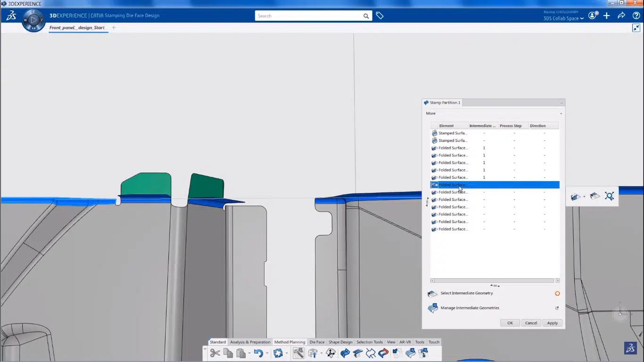
Task: Open the Shape Design ribbon tab
Action: [340, 342]
